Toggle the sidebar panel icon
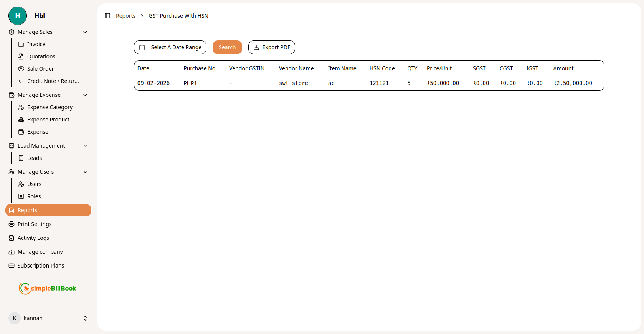The image size is (644, 334). click(x=107, y=16)
